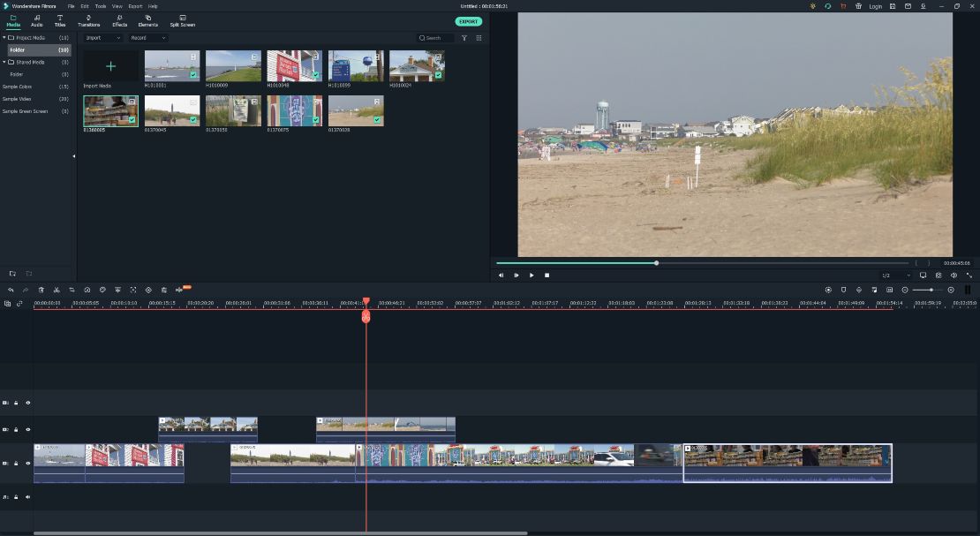Toggle the lock on the middle video track
The image size is (980, 536).
point(16,430)
